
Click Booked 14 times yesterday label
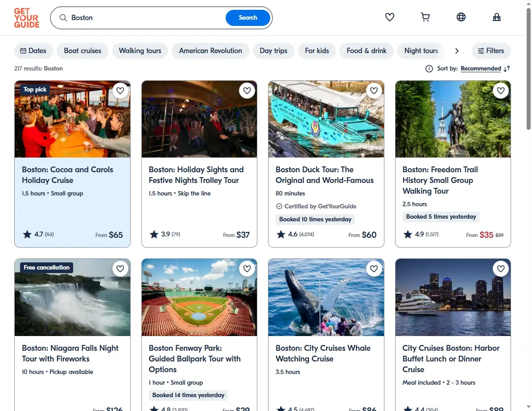click(x=188, y=395)
